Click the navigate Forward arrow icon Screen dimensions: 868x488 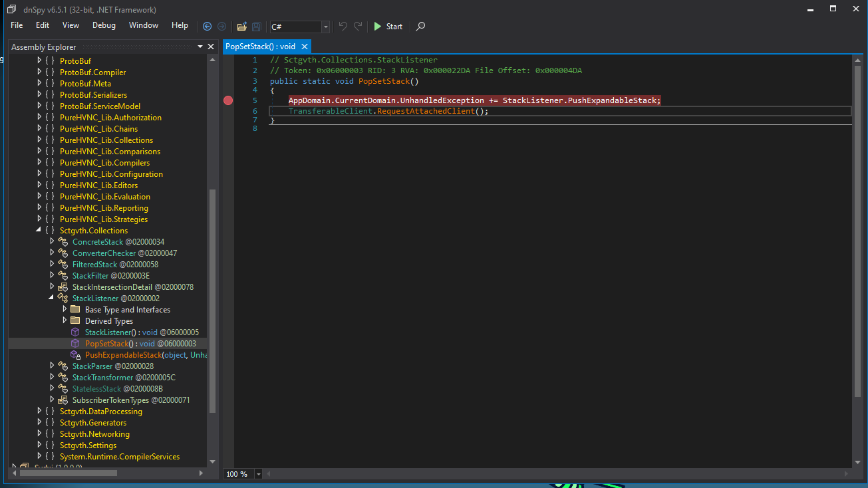pyautogui.click(x=221, y=27)
